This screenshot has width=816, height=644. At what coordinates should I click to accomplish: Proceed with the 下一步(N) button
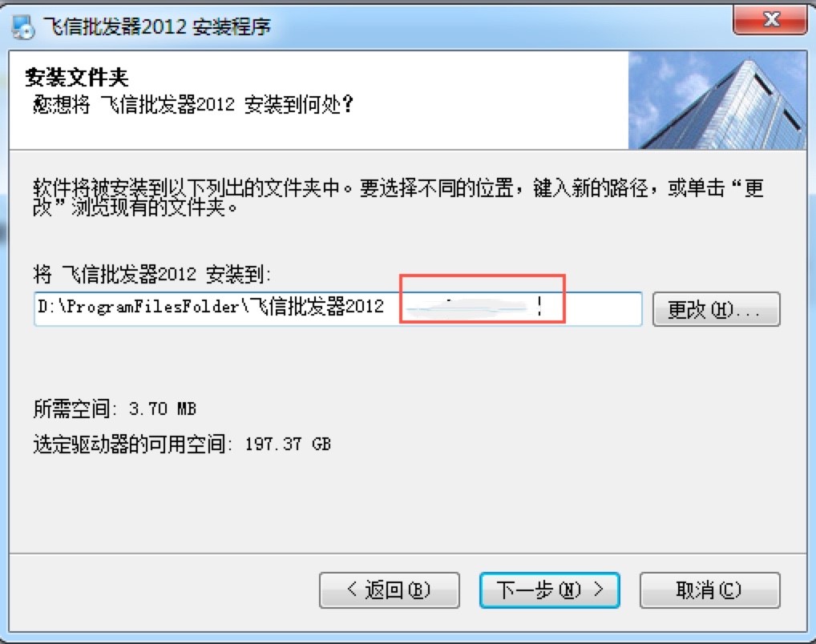point(550,590)
